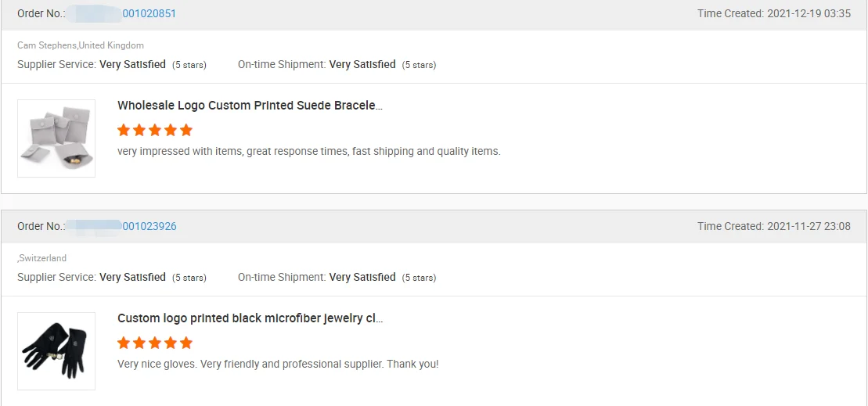Open the Custom logo printed black microfiber title

pyautogui.click(x=250, y=318)
